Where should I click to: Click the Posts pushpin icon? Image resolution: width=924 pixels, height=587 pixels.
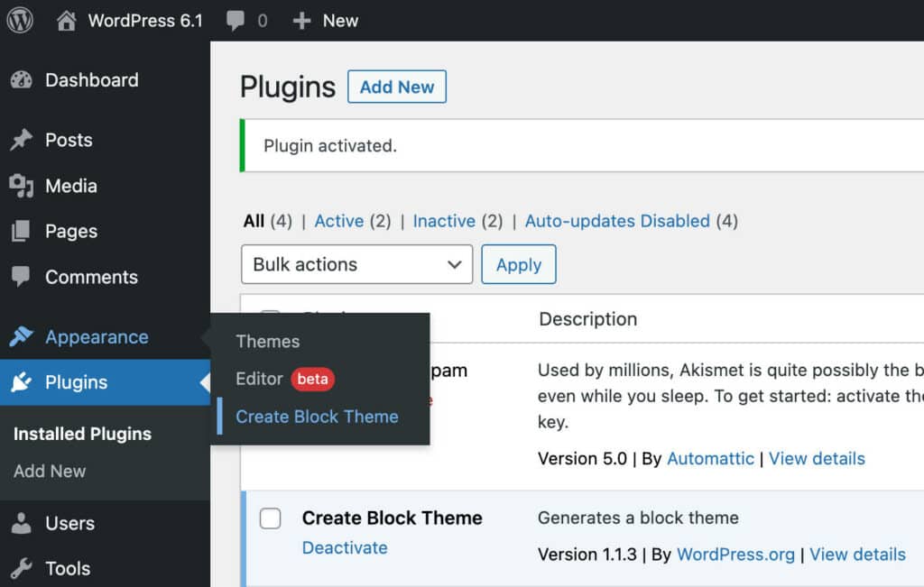tap(23, 140)
